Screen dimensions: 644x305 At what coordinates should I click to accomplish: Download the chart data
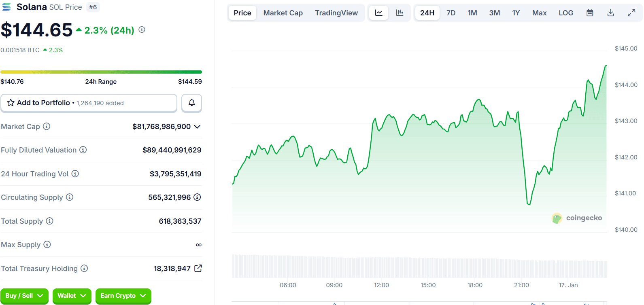click(x=610, y=13)
